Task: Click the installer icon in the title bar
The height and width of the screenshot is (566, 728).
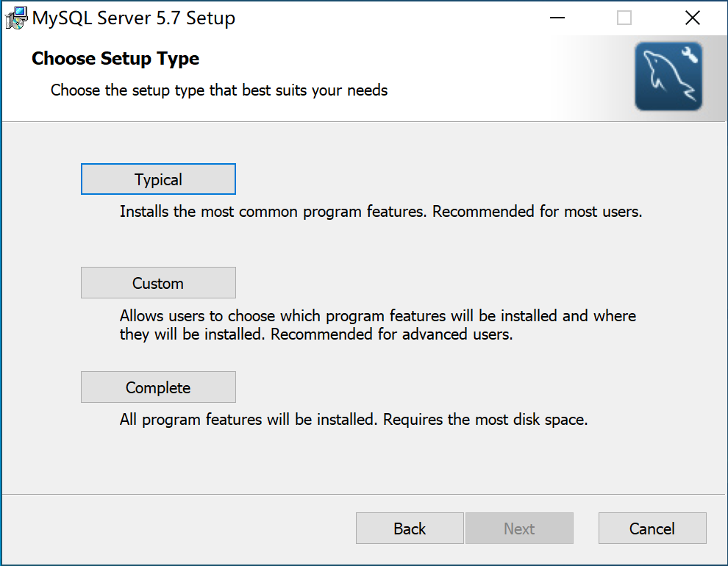Action: click(x=16, y=18)
